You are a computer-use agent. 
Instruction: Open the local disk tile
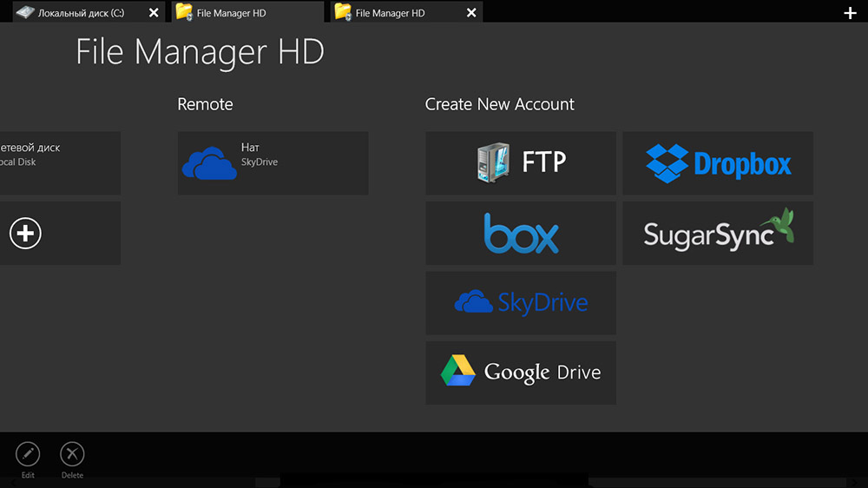click(x=60, y=163)
